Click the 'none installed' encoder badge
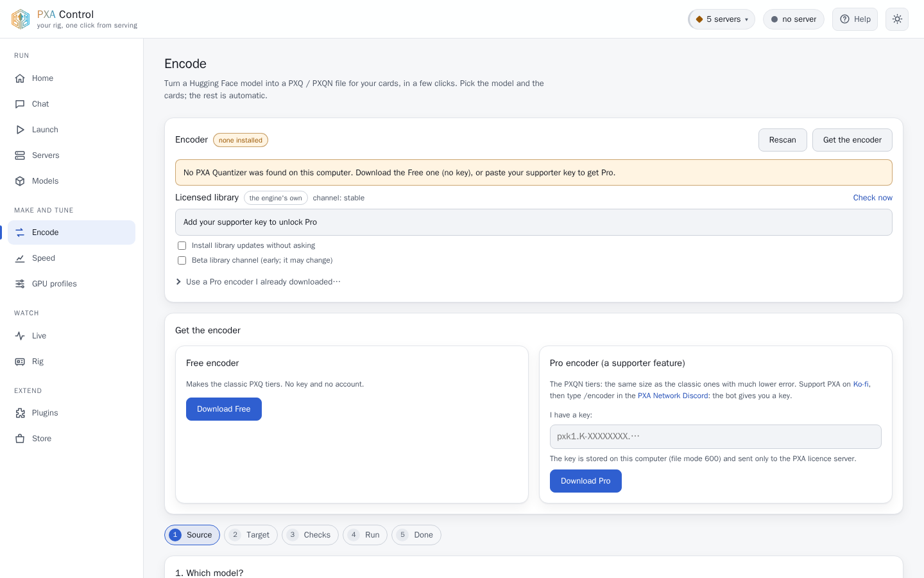The width and height of the screenshot is (924, 578). click(241, 140)
